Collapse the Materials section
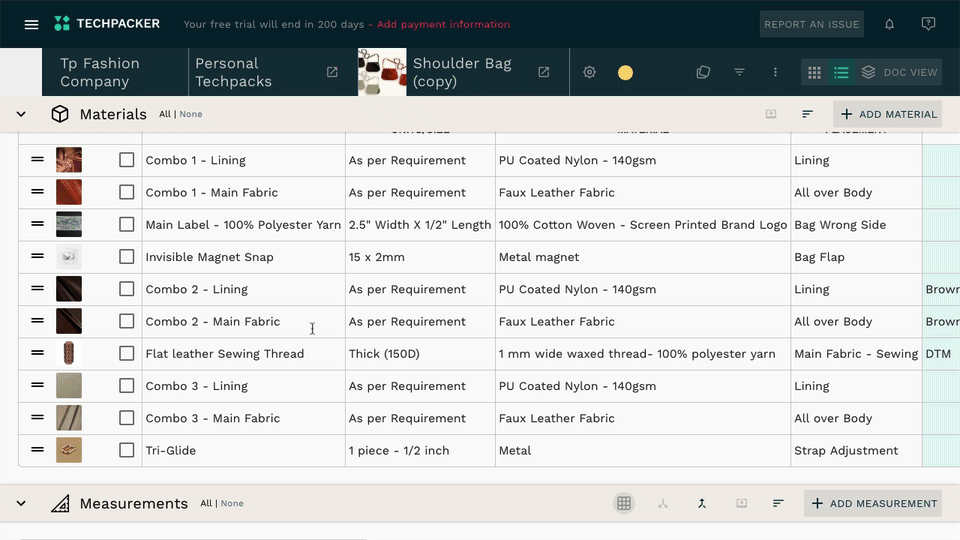 (x=21, y=114)
